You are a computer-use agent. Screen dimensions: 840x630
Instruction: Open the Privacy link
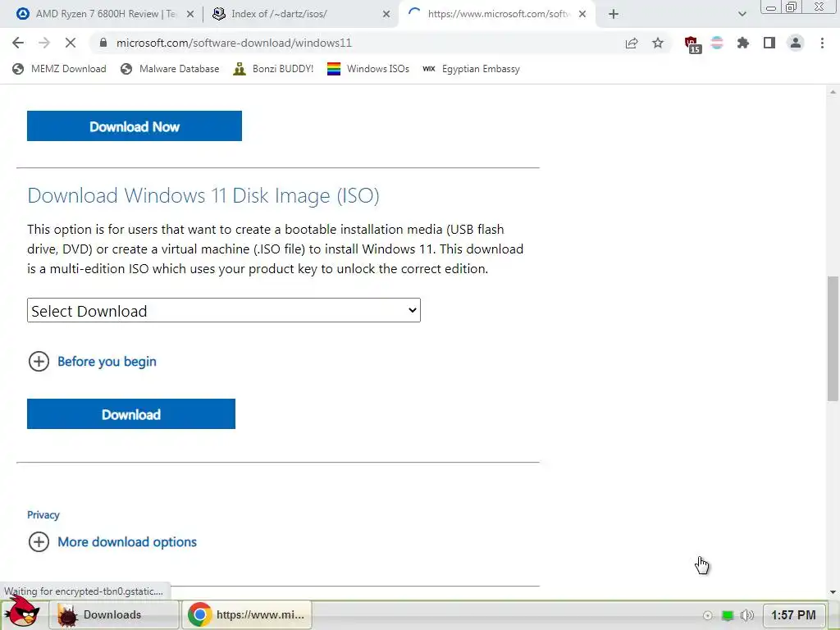pyautogui.click(x=43, y=515)
